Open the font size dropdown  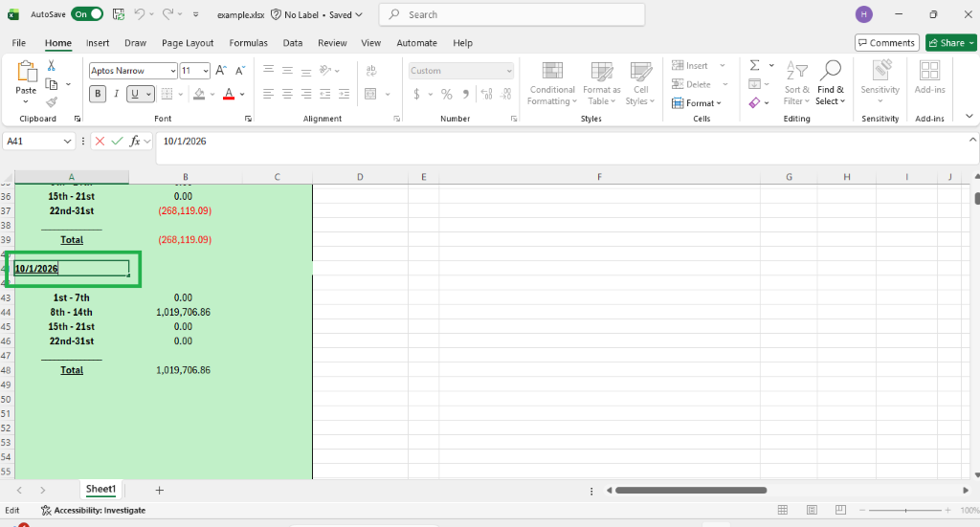pos(206,71)
